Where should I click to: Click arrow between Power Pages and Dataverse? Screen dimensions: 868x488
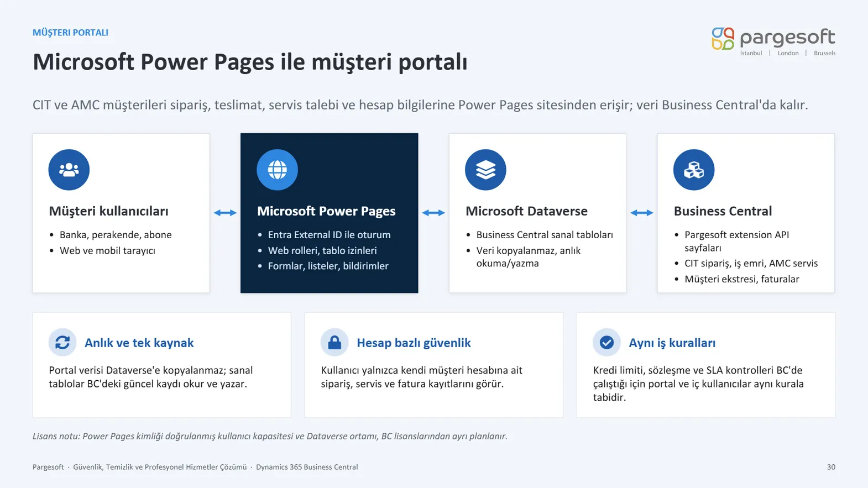(433, 213)
